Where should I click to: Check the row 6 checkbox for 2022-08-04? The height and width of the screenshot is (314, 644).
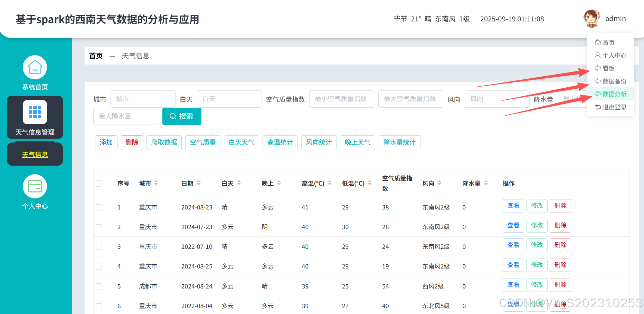99,306
